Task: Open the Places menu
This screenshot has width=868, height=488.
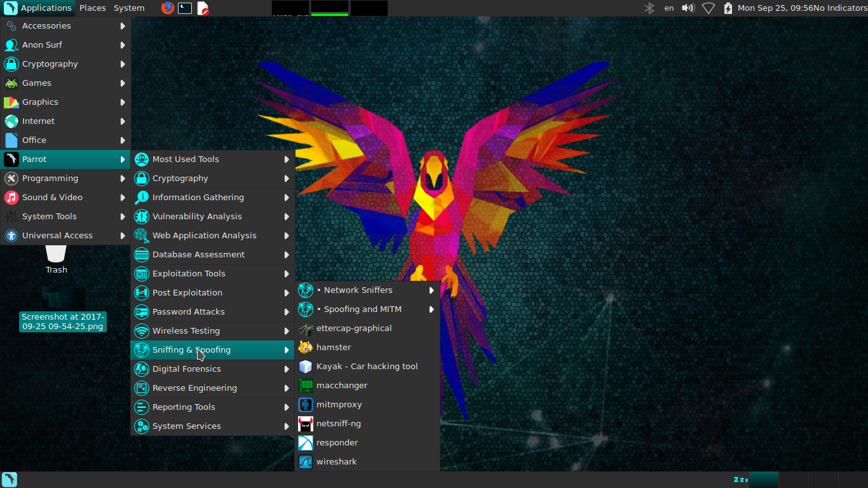Action: [92, 8]
